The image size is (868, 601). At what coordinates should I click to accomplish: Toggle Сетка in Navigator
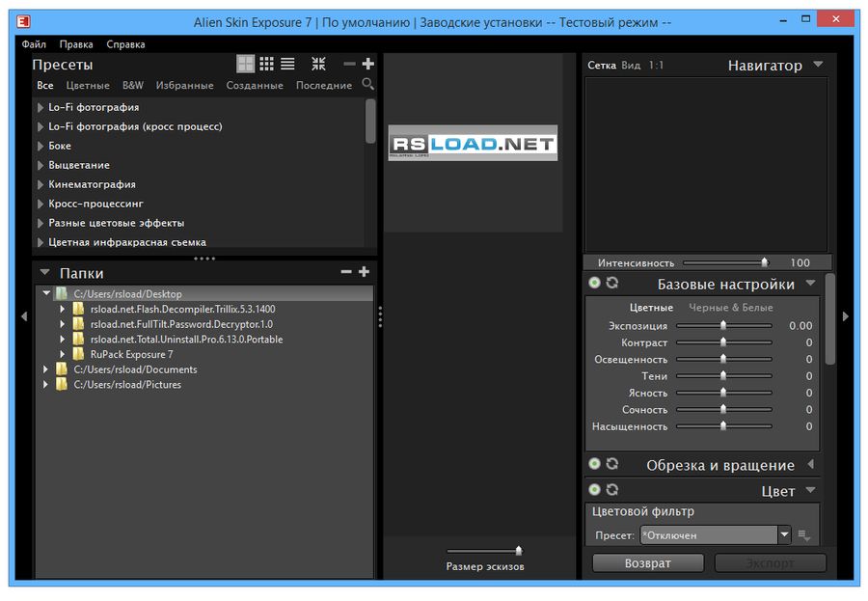point(602,66)
